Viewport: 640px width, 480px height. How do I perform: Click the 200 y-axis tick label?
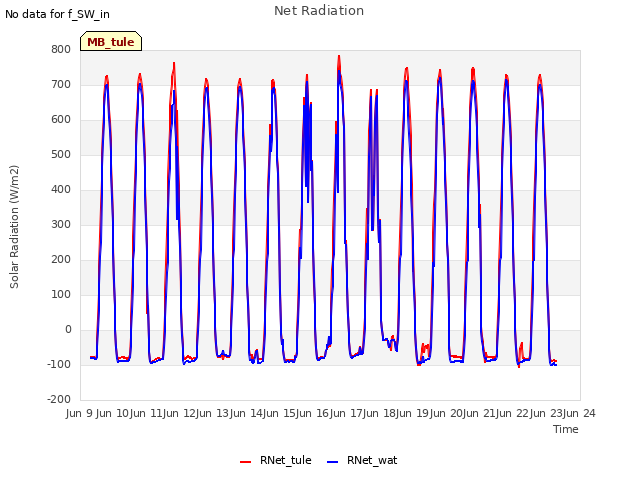[x=61, y=259]
